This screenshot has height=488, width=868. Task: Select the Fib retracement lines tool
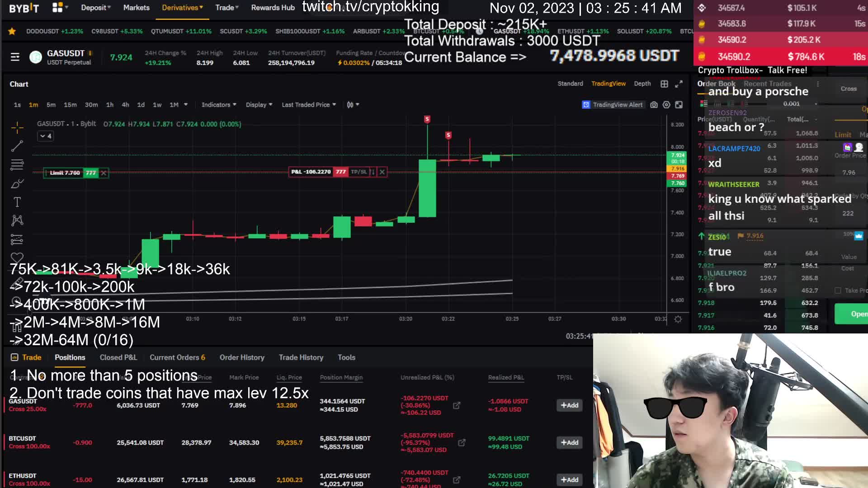coord(17,164)
